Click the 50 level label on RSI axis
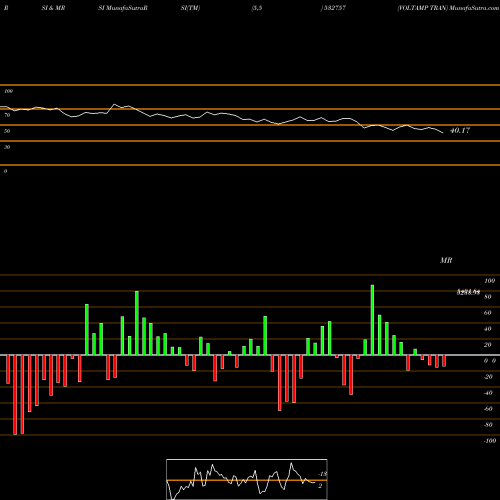The height and width of the screenshot is (500, 500). pos(7,131)
